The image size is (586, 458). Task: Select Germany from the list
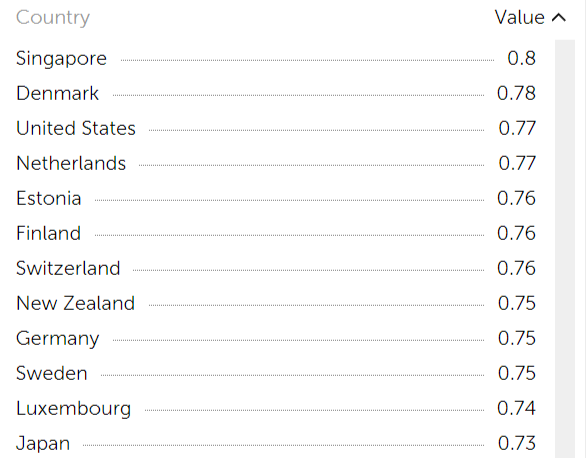point(276,338)
